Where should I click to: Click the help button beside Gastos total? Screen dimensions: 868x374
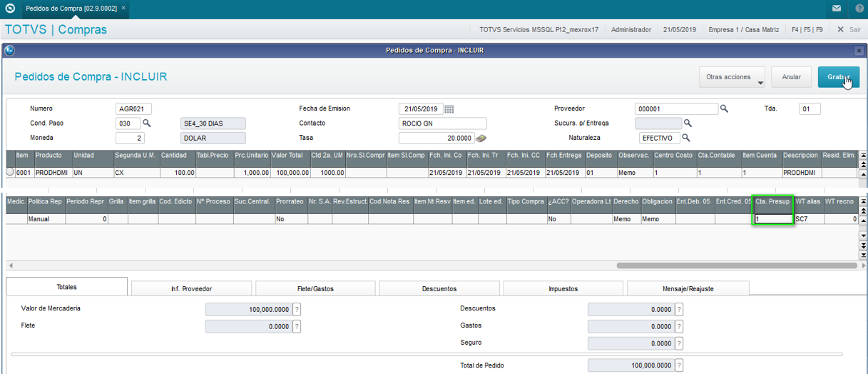[x=679, y=326]
